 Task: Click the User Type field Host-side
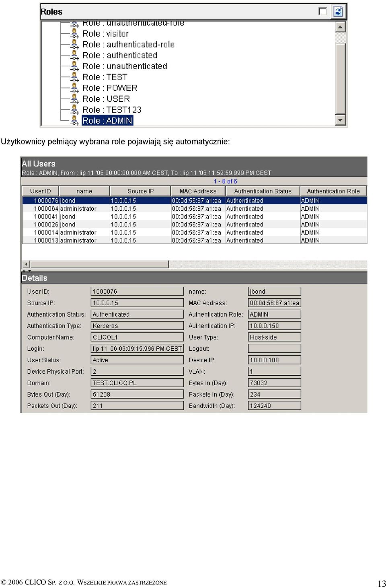click(274, 337)
